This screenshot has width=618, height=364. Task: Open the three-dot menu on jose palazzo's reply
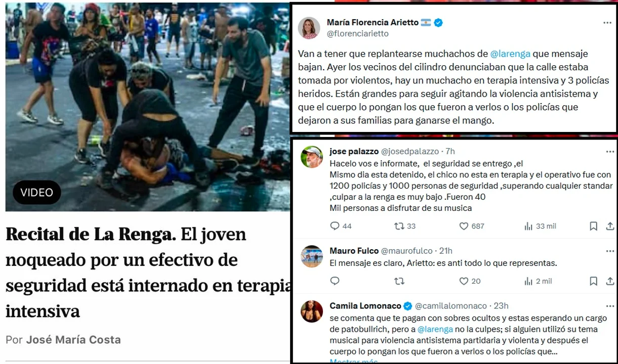[x=610, y=151]
